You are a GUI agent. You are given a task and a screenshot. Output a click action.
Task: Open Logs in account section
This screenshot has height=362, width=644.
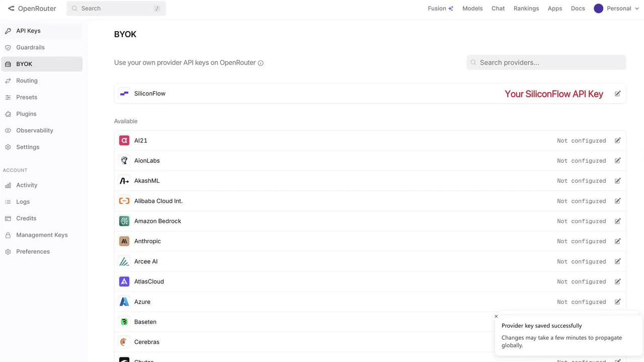coord(42,202)
